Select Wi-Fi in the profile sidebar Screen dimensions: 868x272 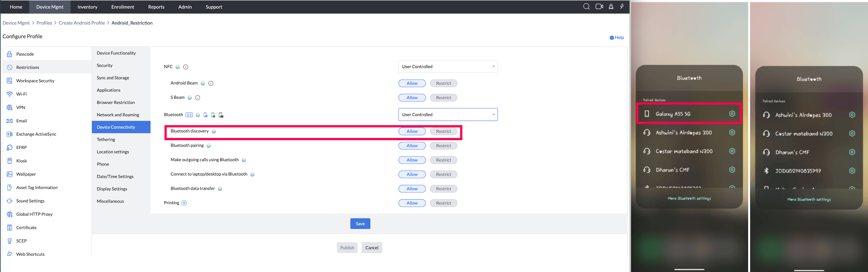point(21,94)
